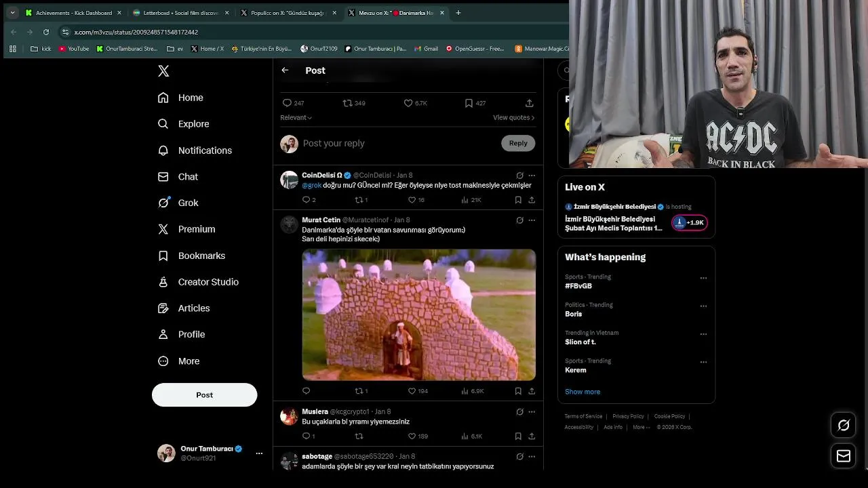Open more options for #FBvGB trend
This screenshot has width=868, height=488.
(x=703, y=278)
